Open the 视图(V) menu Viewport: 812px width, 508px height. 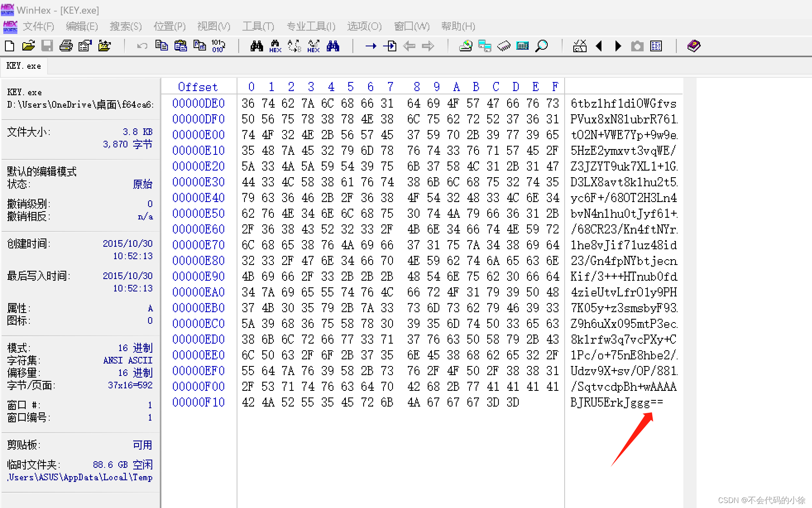[x=213, y=26]
